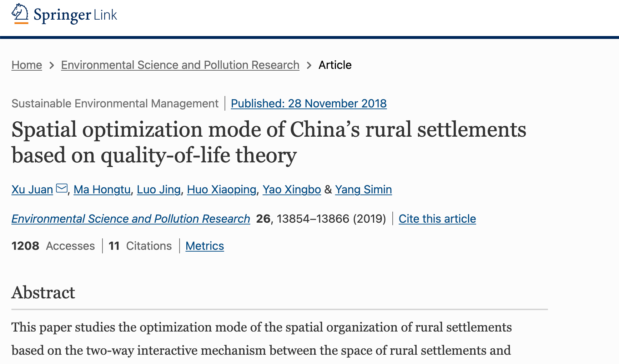Click the article title heading
This screenshot has height=364, width=619.
coord(269,142)
